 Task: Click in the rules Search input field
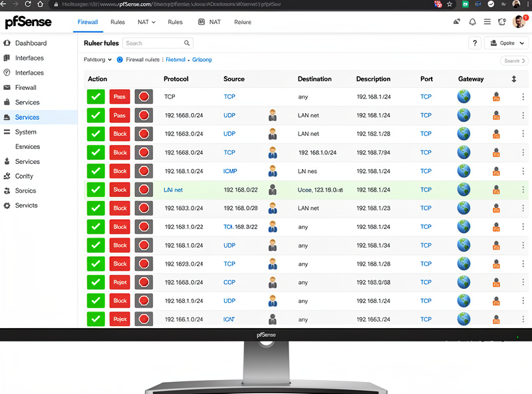click(x=158, y=43)
